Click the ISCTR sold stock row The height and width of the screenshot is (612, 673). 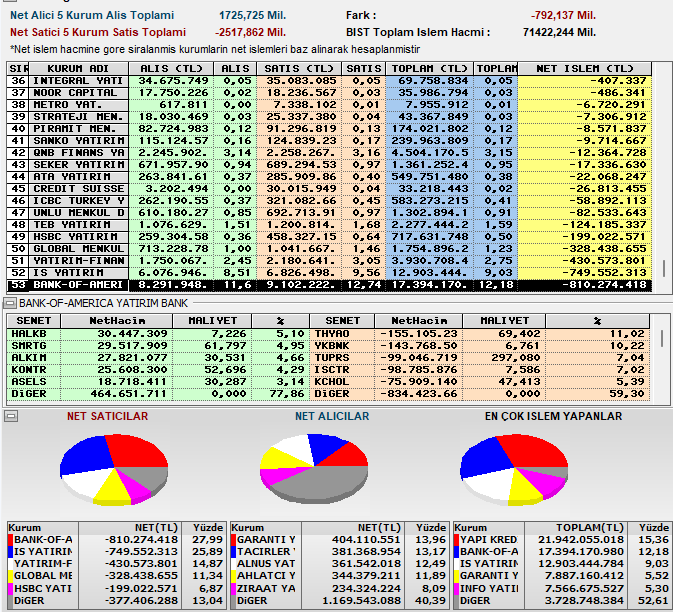pyautogui.click(x=479, y=370)
